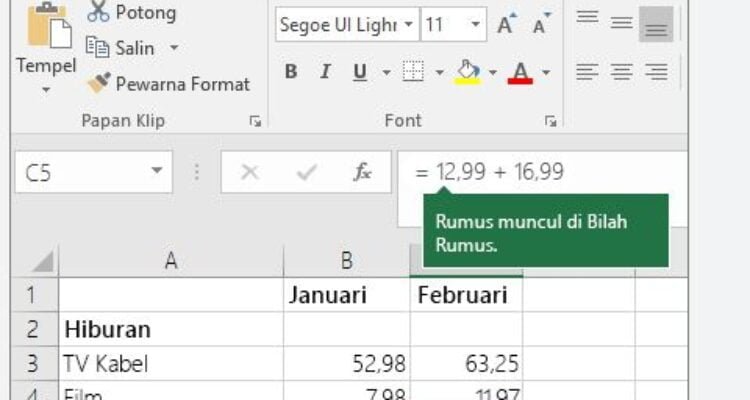Click the fx insert function icon
Viewport: 750px width, 400px height.
point(362,173)
